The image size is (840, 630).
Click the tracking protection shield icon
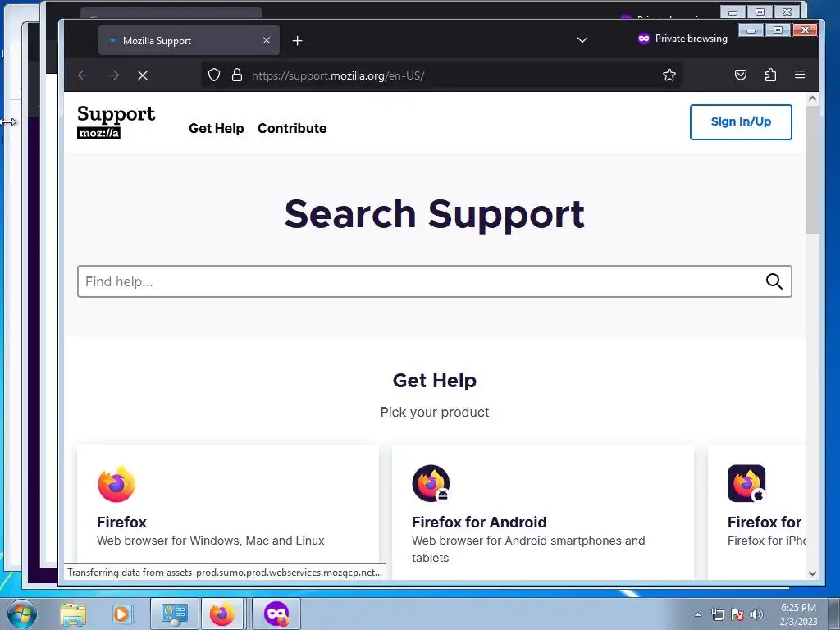click(x=214, y=75)
